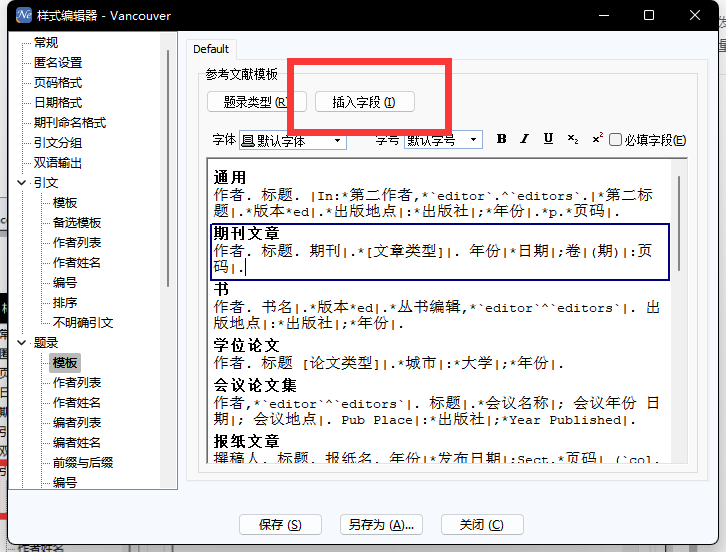The width and height of the screenshot is (726, 552).
Task: Select 页码格式 in the settings tree
Action: point(58,82)
